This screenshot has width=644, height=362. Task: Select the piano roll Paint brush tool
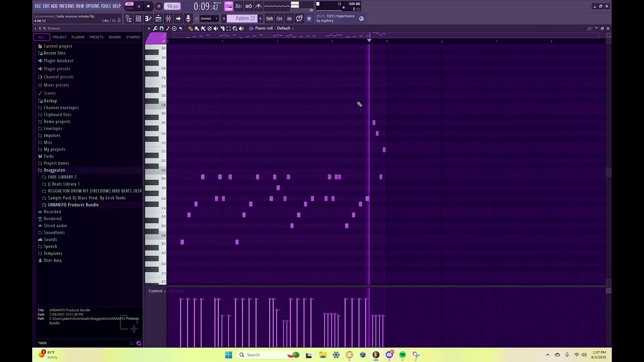click(197, 28)
